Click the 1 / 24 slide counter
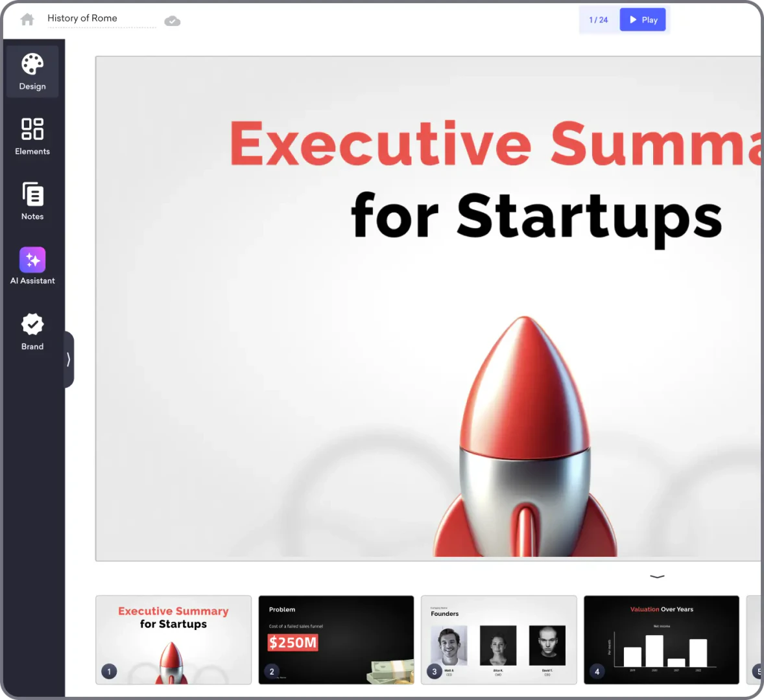The image size is (764, 700). click(x=598, y=20)
